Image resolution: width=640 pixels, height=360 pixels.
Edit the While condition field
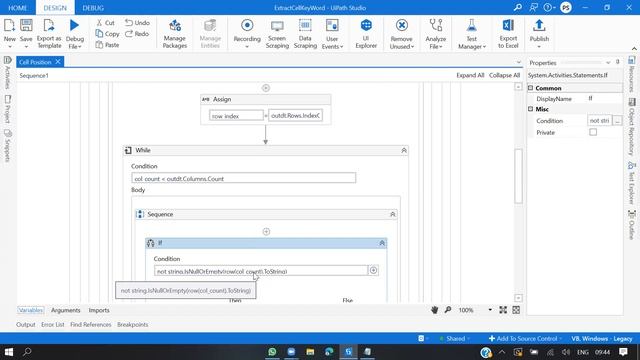pos(244,178)
